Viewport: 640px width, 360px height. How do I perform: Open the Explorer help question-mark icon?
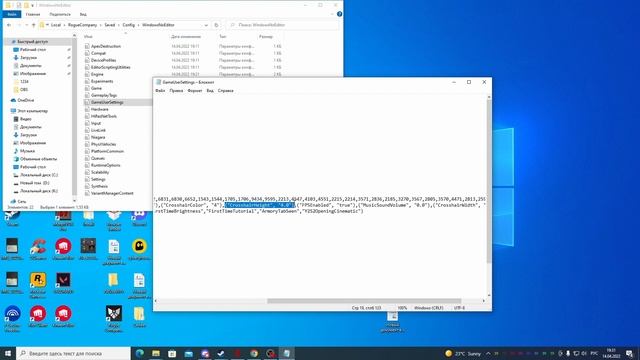tap(339, 14)
